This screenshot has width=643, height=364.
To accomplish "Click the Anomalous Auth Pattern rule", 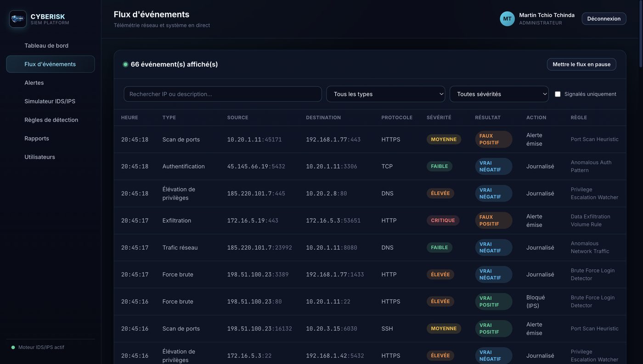I will tap(591, 167).
